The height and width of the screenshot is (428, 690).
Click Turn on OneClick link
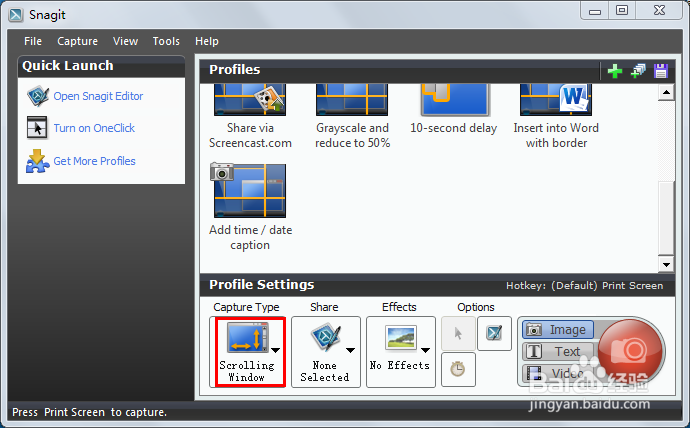(x=94, y=128)
